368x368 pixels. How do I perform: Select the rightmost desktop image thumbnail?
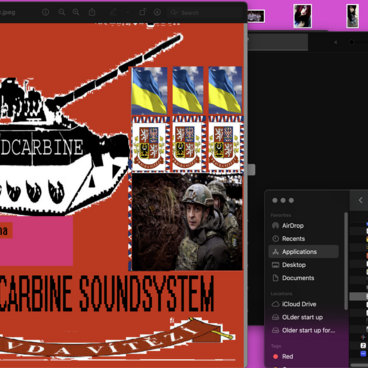[352, 16]
